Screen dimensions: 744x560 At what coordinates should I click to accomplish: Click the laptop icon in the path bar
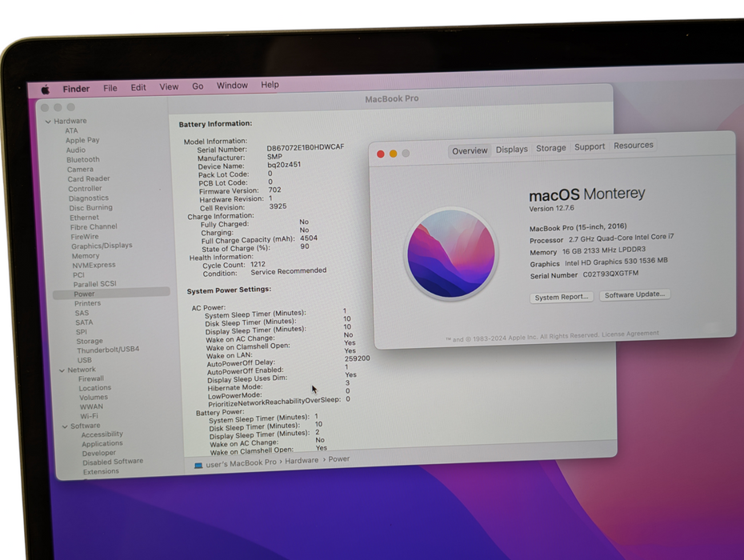pyautogui.click(x=198, y=465)
